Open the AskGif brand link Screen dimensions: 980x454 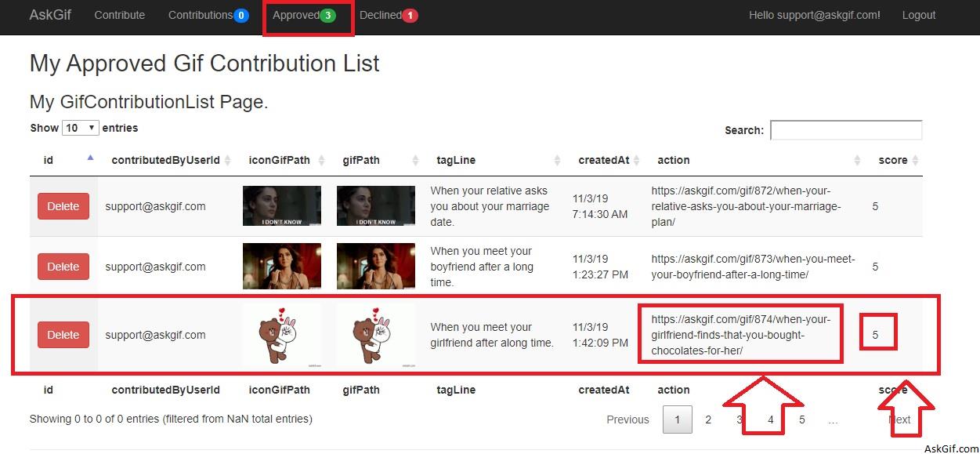pyautogui.click(x=50, y=15)
